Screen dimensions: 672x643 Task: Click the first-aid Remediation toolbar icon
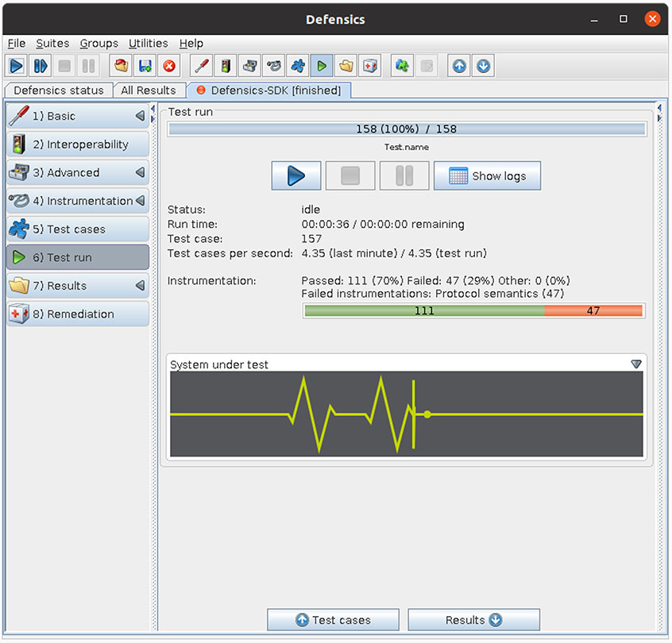(x=370, y=66)
